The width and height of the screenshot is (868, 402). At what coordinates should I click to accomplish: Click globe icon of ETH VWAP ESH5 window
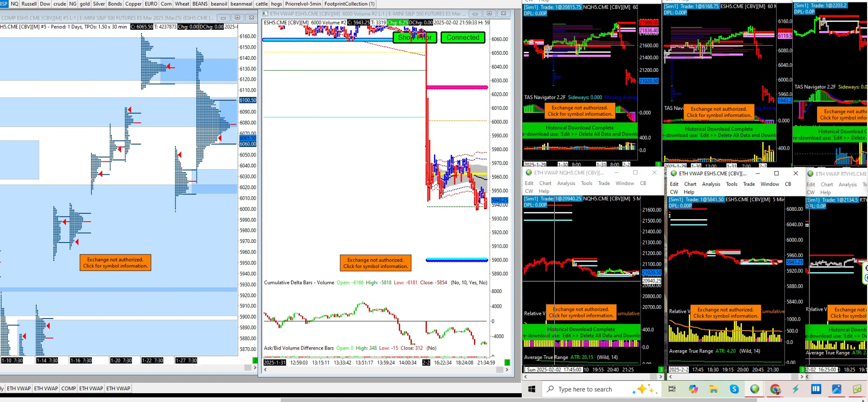tap(674, 173)
